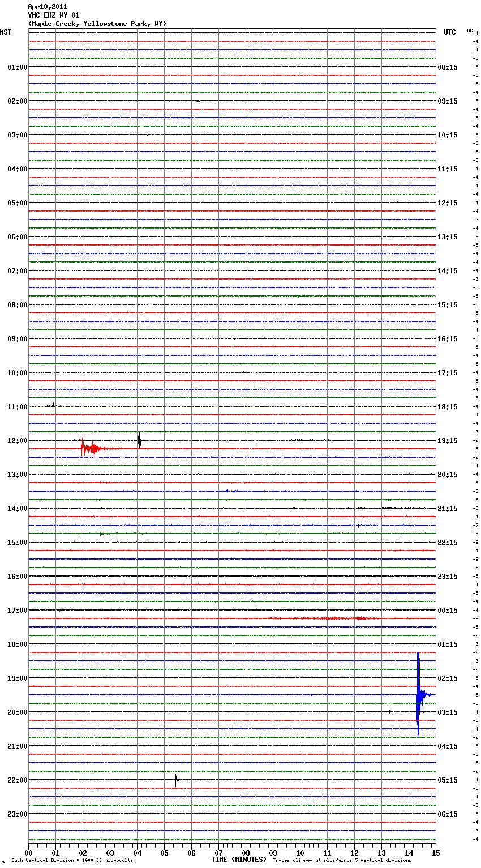Click the 16:15 UTC time label
The height and width of the screenshot is (868, 481).
448,339
